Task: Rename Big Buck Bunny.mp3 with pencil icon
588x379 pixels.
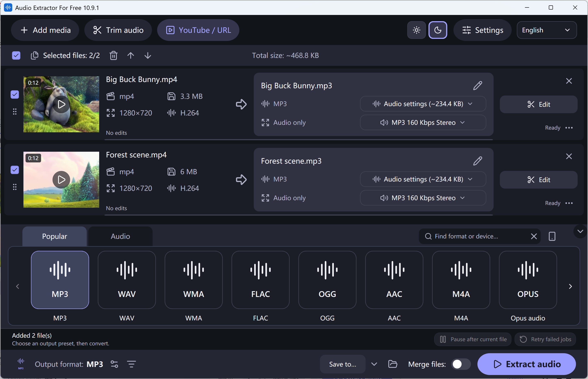Action: point(478,86)
